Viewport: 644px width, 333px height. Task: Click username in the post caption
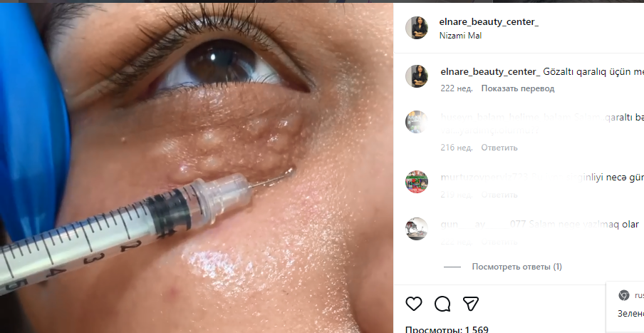(x=490, y=71)
